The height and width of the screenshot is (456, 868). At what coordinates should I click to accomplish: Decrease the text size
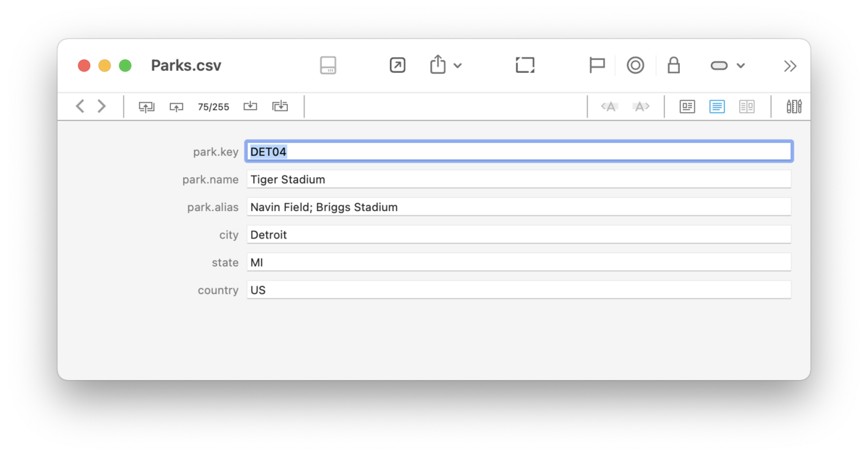[610, 107]
